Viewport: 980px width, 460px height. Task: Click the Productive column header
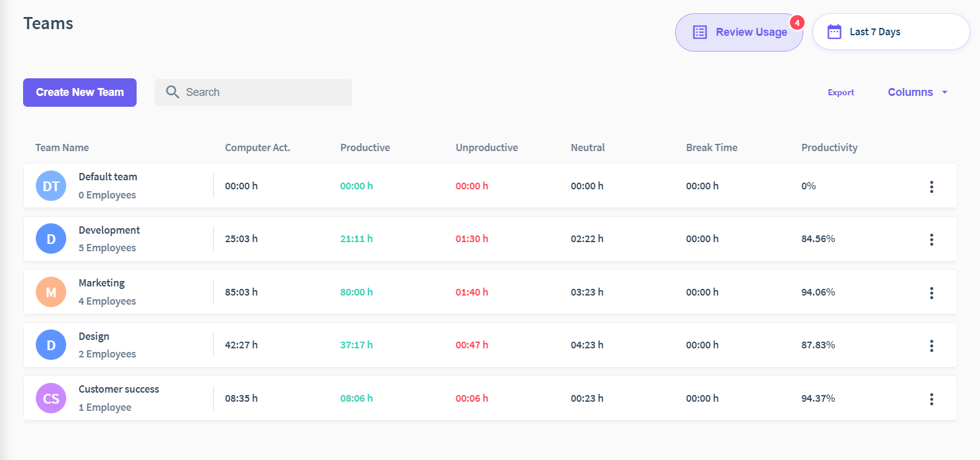point(365,147)
